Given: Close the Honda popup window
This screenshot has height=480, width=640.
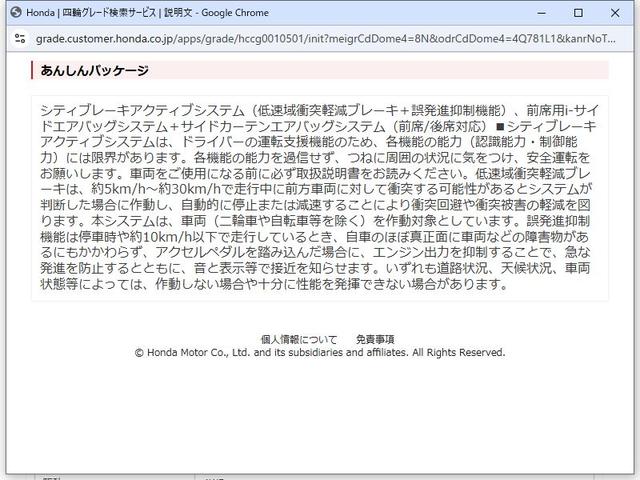Looking at the screenshot, I should click(615, 13).
